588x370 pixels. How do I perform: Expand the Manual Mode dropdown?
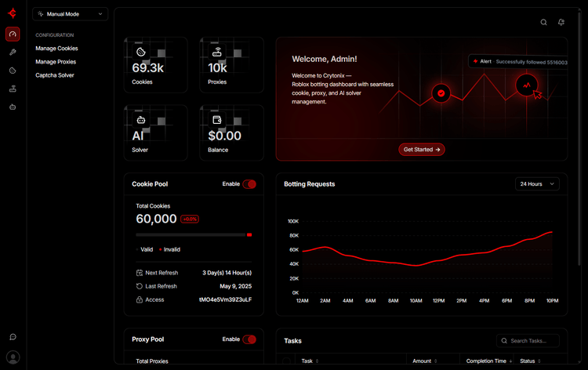pos(71,14)
